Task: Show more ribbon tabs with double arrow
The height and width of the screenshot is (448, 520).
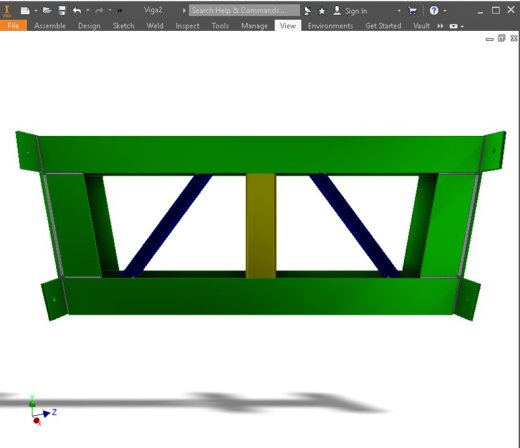Action: [440, 26]
